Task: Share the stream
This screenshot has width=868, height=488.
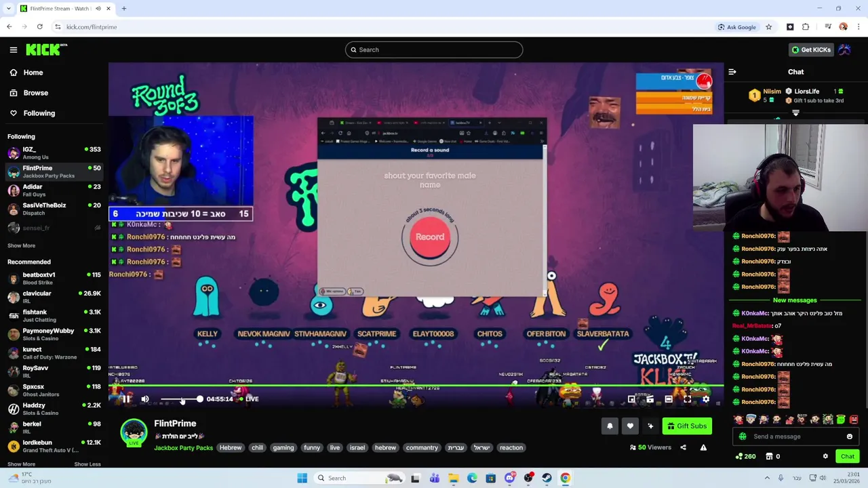Action: (x=683, y=447)
